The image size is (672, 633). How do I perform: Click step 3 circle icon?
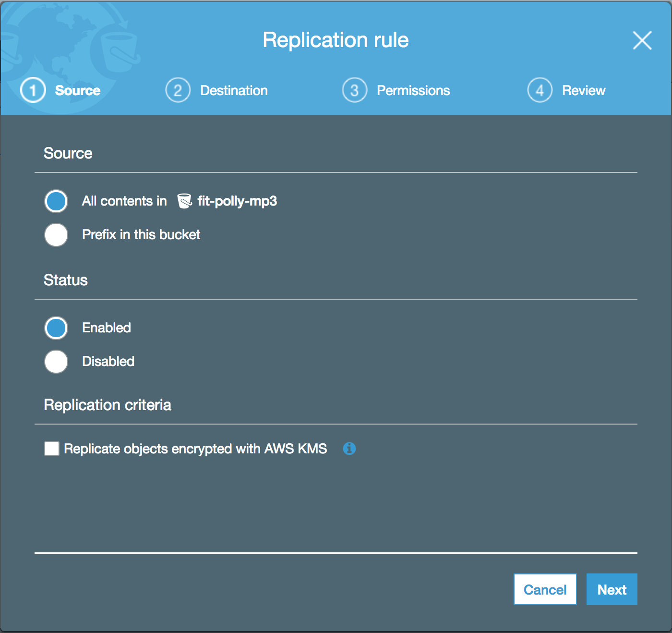[x=355, y=90]
